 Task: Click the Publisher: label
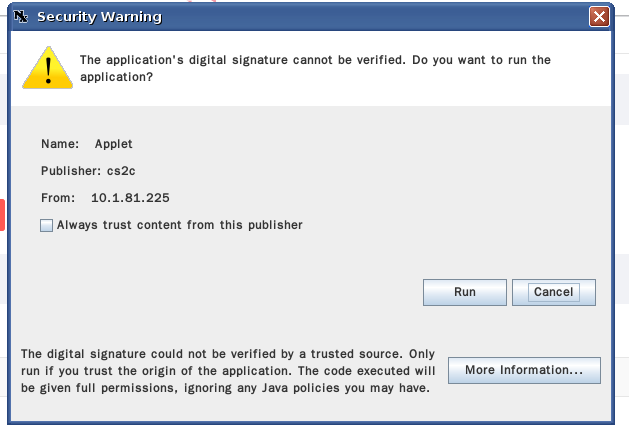[71, 171]
